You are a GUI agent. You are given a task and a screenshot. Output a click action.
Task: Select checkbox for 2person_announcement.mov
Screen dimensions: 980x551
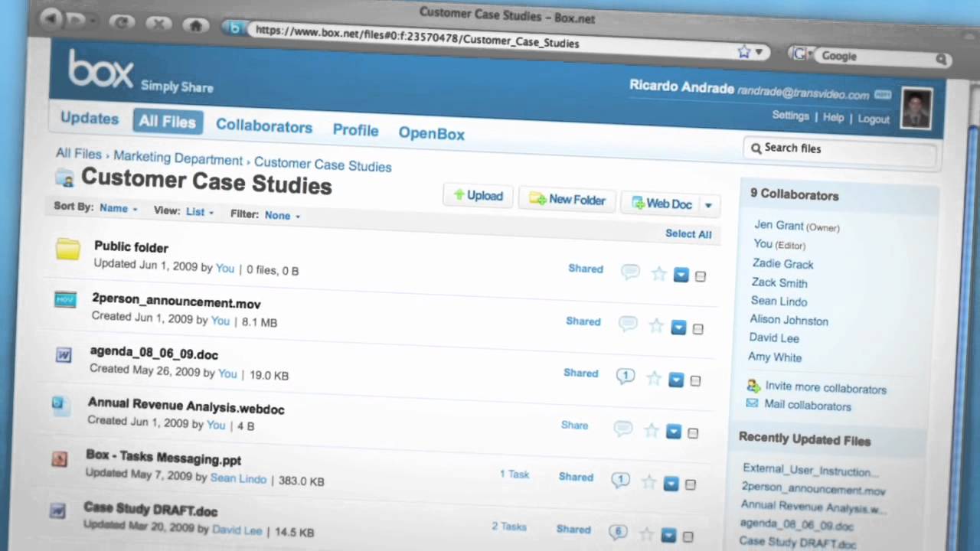(x=697, y=329)
